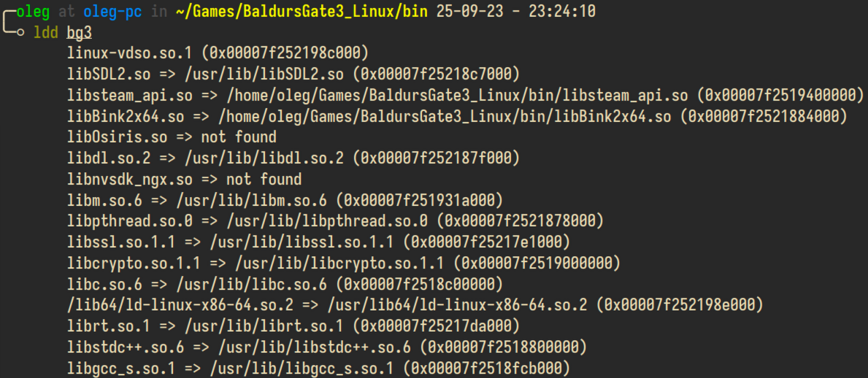
Task: Click the underlined "bg3" argument
Action: pos(79,34)
